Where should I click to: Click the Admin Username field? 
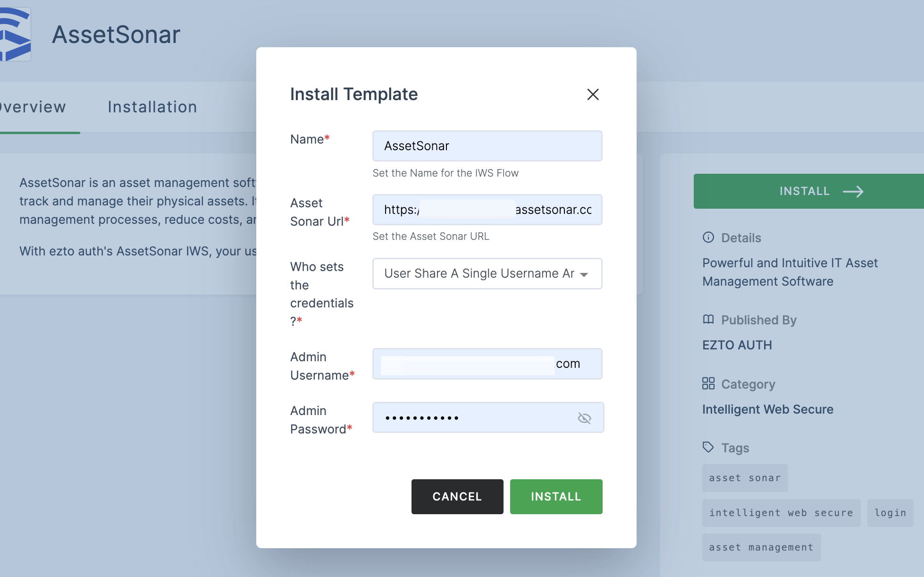pyautogui.click(x=487, y=364)
